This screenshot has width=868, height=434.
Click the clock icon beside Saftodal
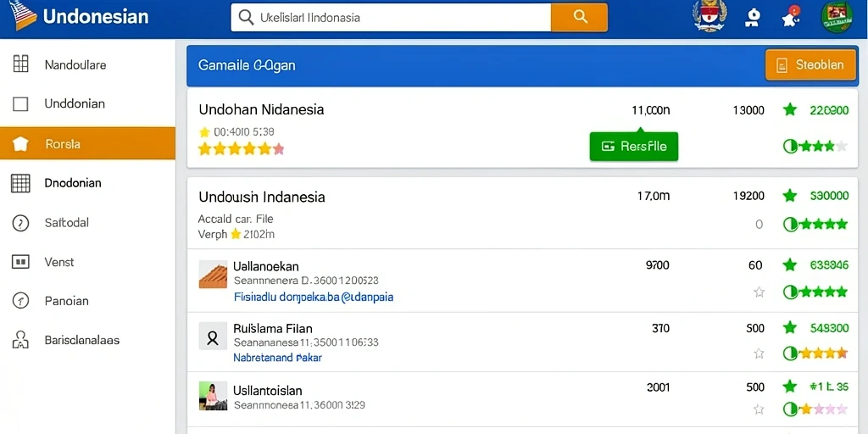click(20, 223)
